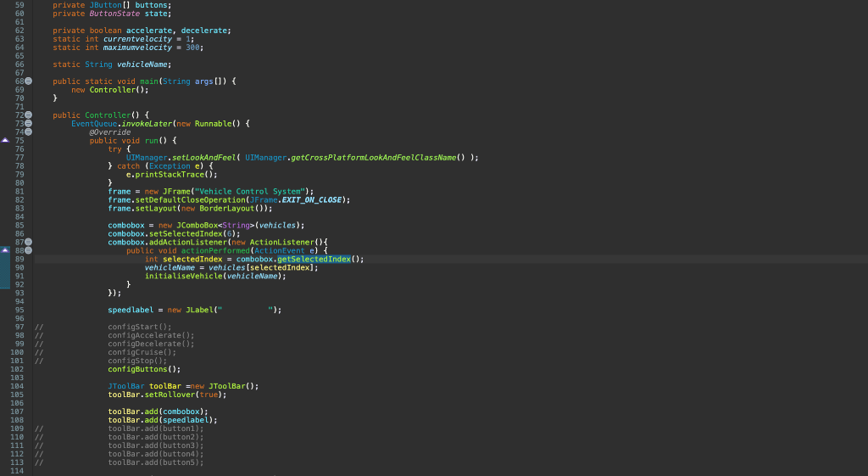
Task: Click the JComboBox constructor on line 85
Action: coord(197,225)
